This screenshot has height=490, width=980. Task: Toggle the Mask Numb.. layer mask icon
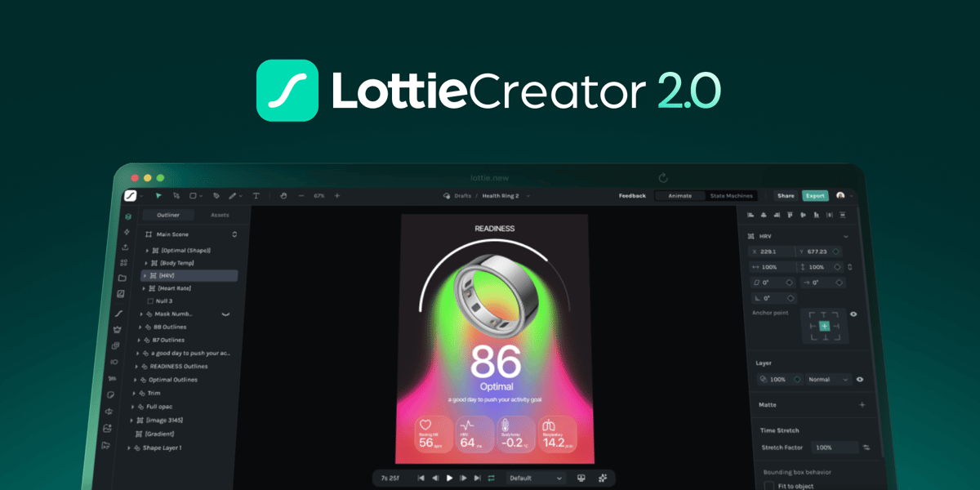[226, 314]
